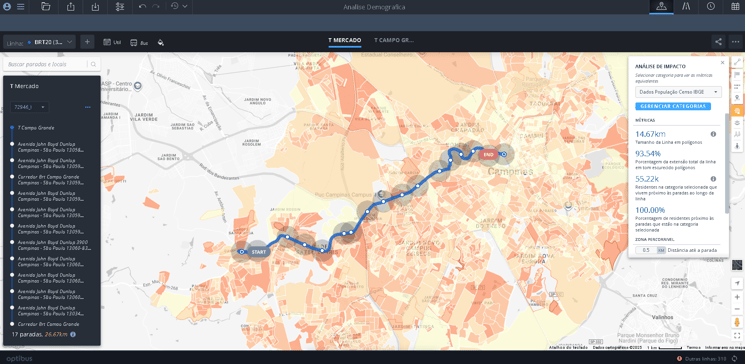This screenshot has width=745, height=364.
Task: Select the first Corredor Brt Campo Grande stop
Action: coord(51,180)
